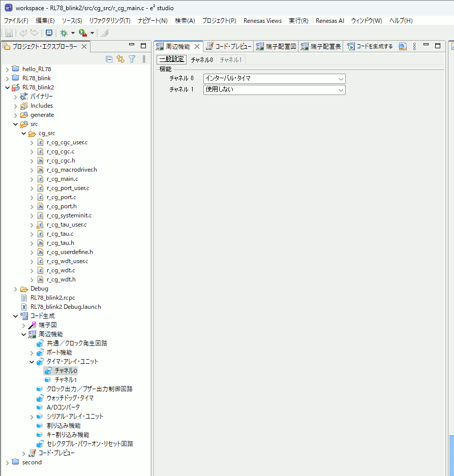The image size is (454, 476).
Task: Select r_cg_userdefine.h file
Action: [70, 252]
